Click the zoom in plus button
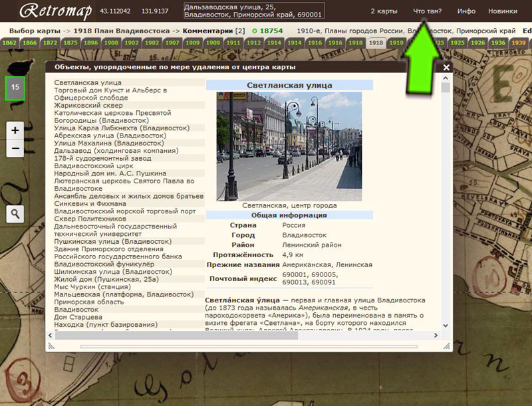The height and width of the screenshot is (406, 532). (15, 130)
